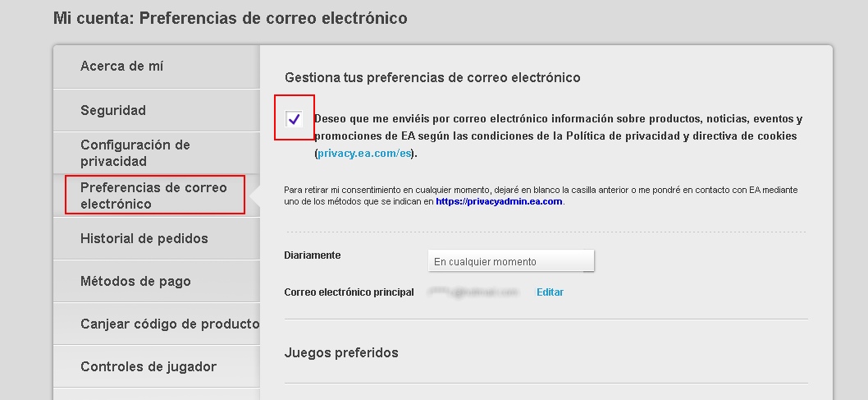
Task: View Historial de pedidos
Action: click(144, 238)
